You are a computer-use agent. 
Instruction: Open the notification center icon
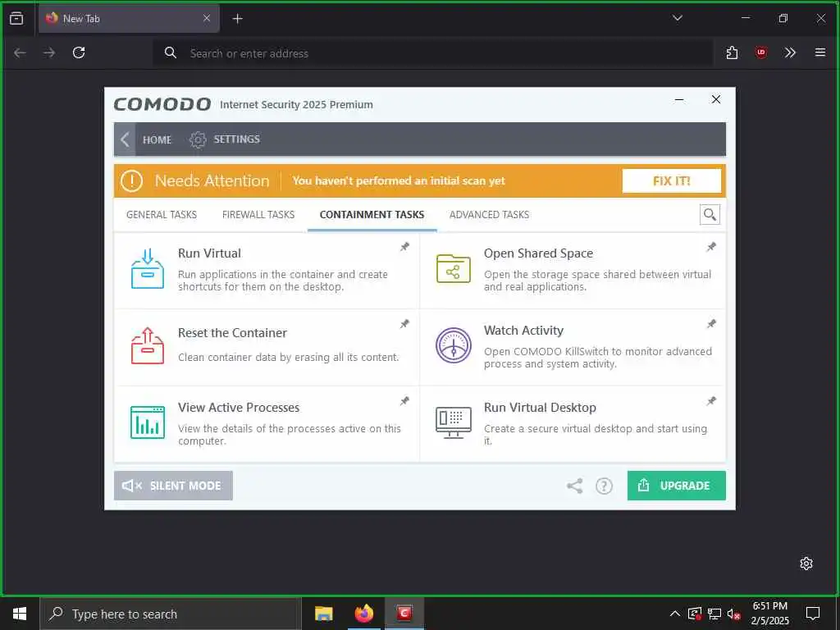tap(813, 614)
